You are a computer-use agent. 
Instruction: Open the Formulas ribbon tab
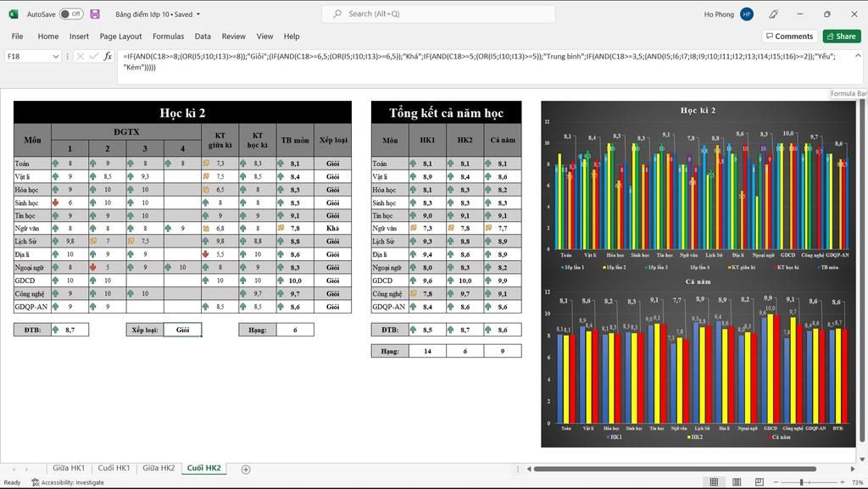click(169, 36)
